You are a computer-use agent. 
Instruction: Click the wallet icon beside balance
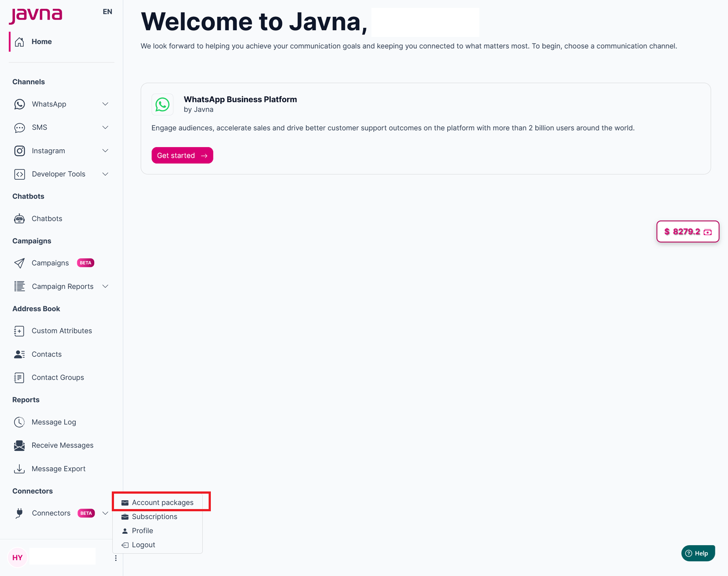click(x=708, y=232)
